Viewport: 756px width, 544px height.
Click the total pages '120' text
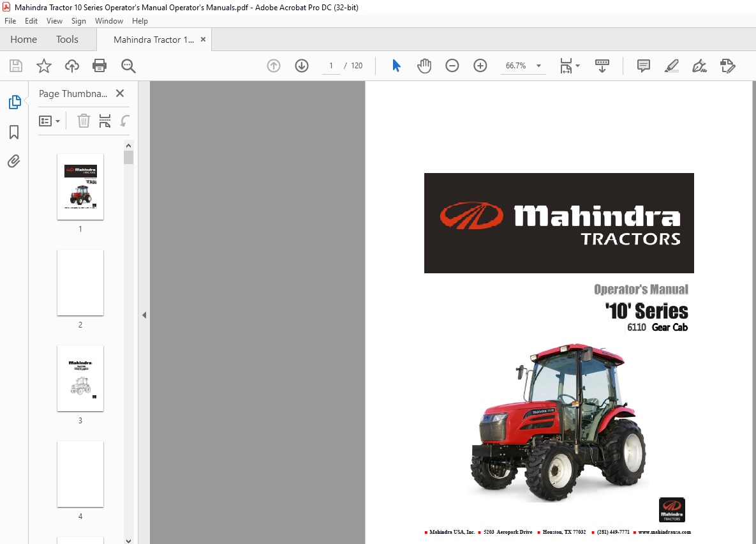357,66
